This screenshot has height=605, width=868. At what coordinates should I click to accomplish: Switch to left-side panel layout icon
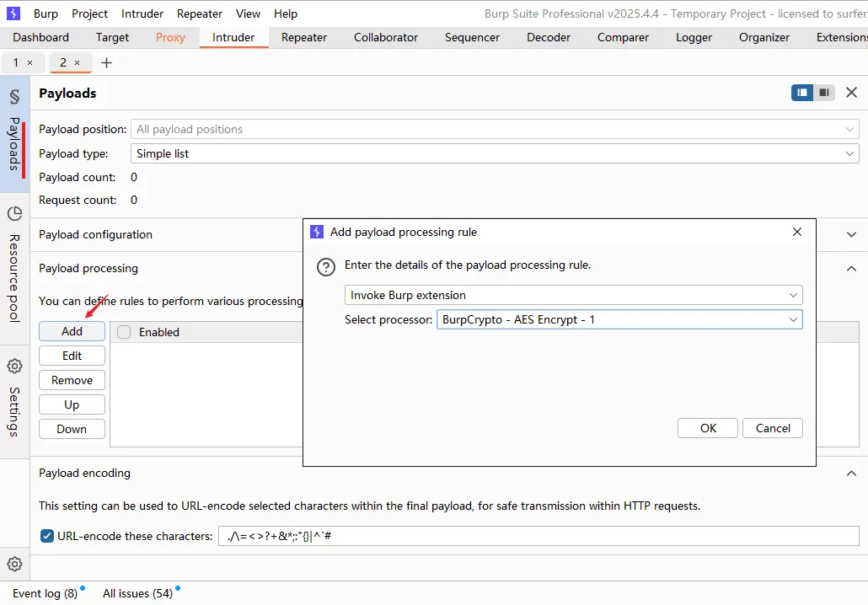[801, 93]
